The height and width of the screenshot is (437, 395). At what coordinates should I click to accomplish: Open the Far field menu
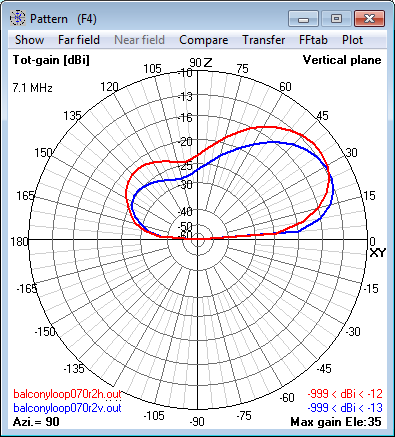point(79,40)
